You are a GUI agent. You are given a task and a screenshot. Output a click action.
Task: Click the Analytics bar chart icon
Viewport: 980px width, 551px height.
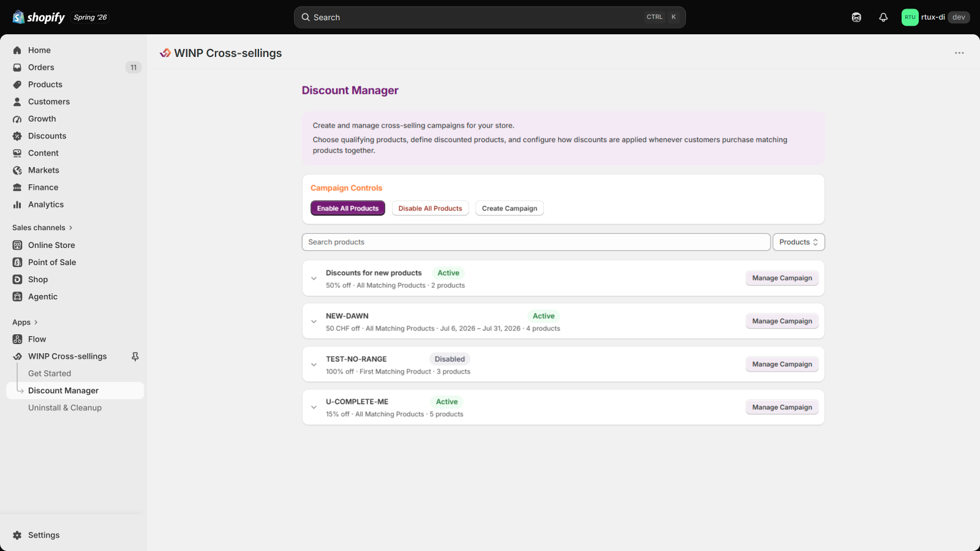click(x=17, y=204)
